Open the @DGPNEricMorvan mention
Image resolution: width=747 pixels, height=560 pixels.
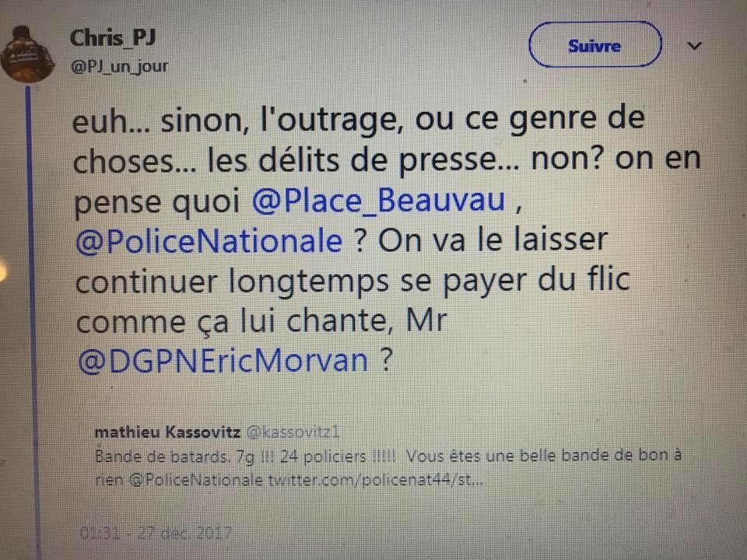(x=223, y=361)
